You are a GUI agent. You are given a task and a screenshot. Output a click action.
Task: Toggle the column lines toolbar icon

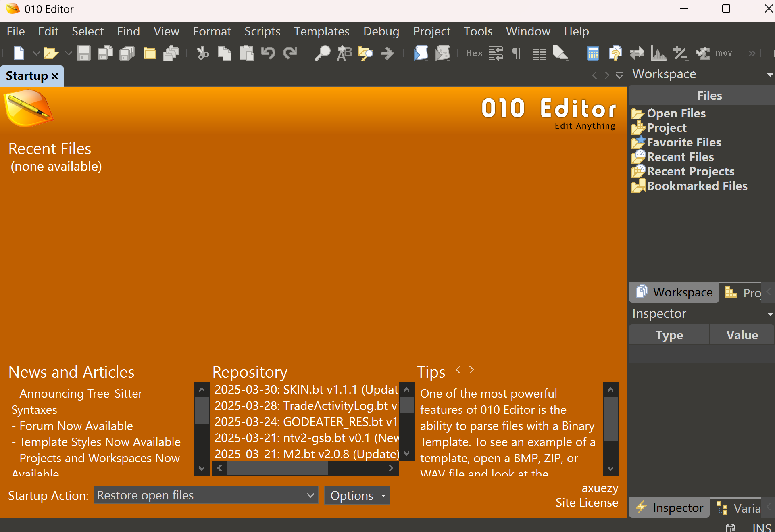tap(539, 53)
